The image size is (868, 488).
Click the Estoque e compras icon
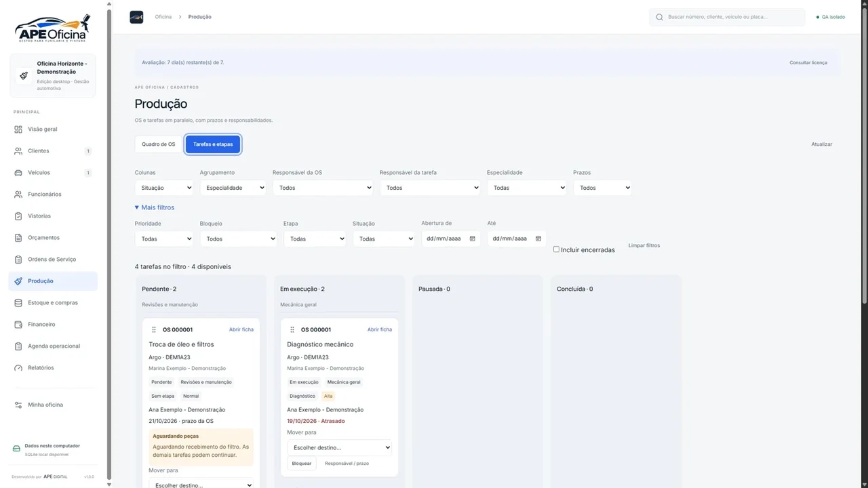click(18, 303)
